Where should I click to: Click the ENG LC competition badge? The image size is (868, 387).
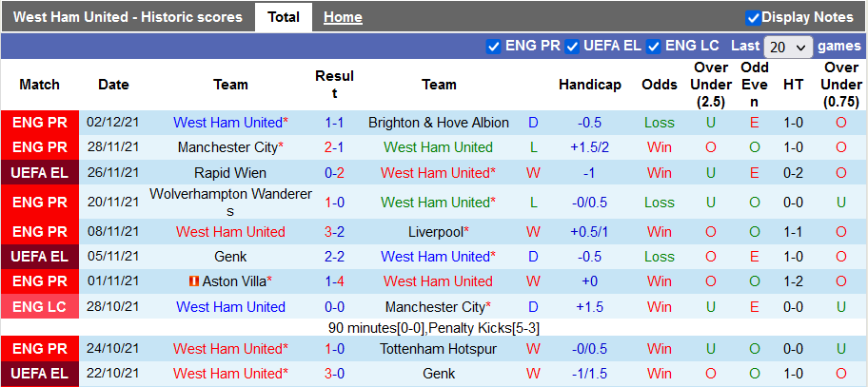(x=40, y=306)
